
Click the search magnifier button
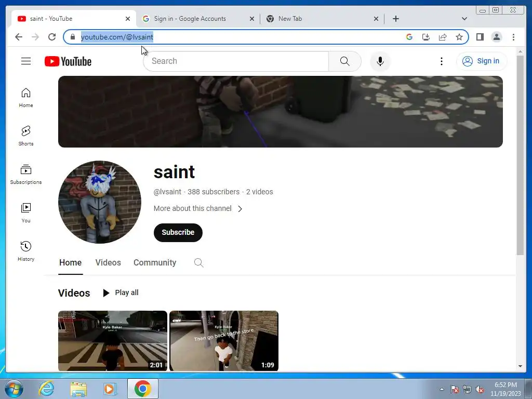[345, 61]
